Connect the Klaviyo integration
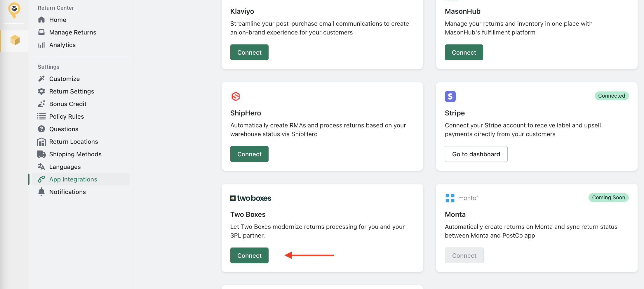This screenshot has width=644, height=289. [249, 52]
